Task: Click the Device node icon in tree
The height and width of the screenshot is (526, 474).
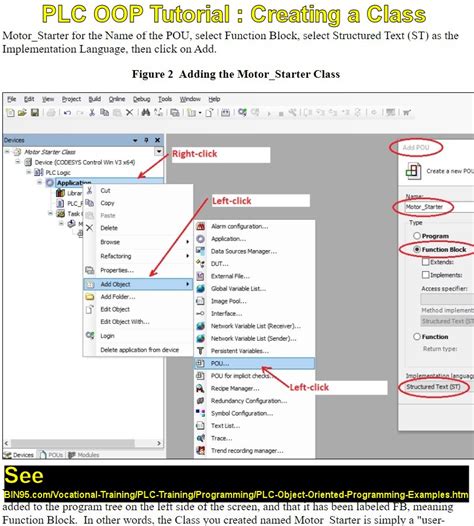Action: click(x=28, y=162)
